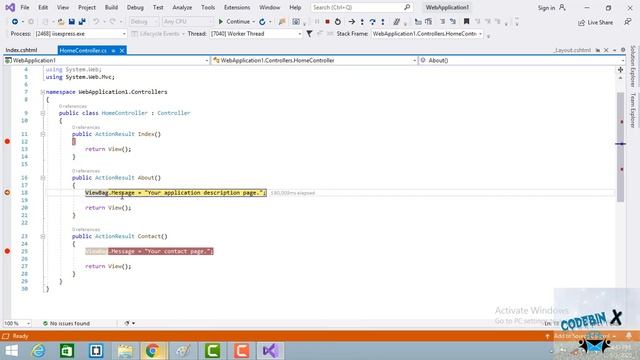
Task: Open the feedback person icon
Action: (x=628, y=22)
